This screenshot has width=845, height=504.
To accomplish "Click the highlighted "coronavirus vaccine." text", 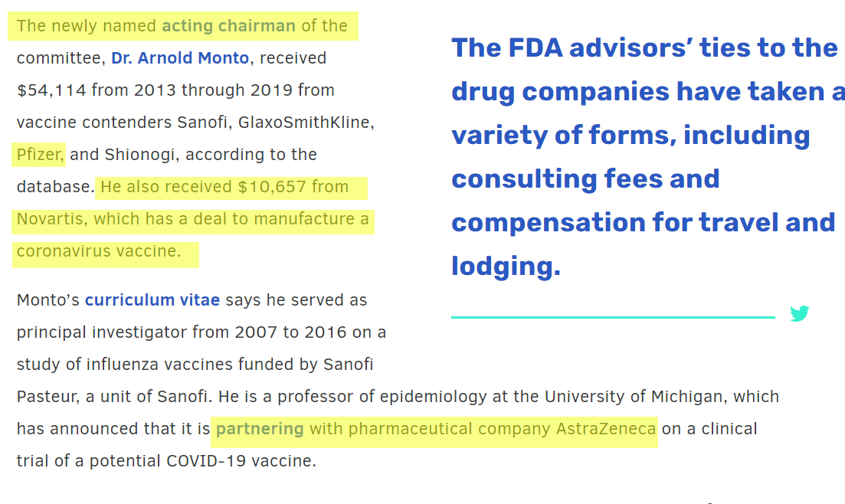I will [x=99, y=251].
